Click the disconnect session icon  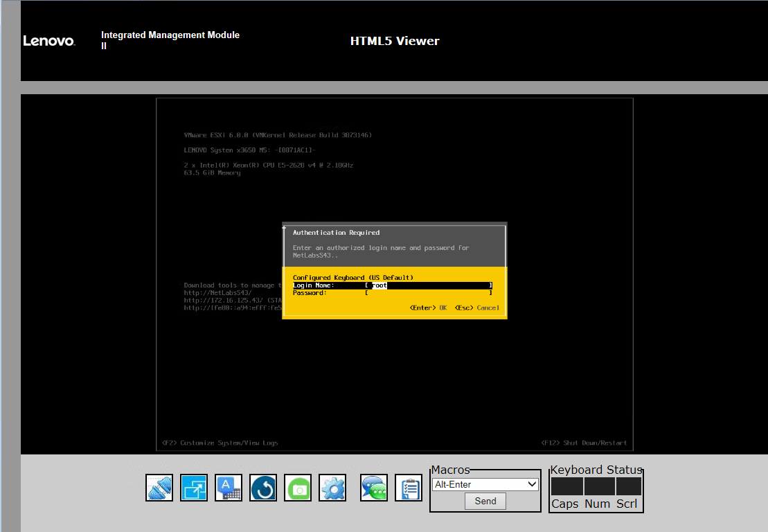(x=159, y=488)
